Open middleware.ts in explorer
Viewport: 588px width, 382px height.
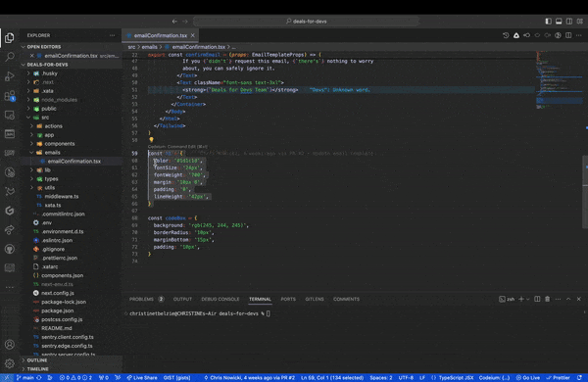62,197
